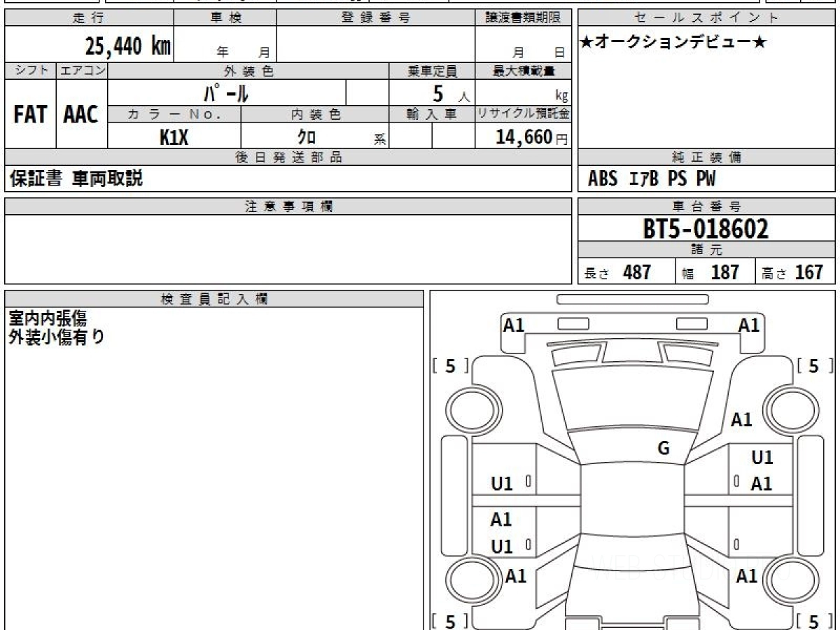This screenshot has width=840, height=630.
Task: Click the 幅 187 dimension cell
Action: point(715,272)
